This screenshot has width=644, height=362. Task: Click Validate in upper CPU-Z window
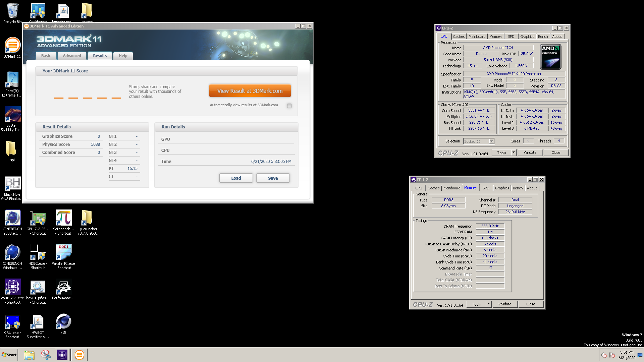click(x=530, y=153)
